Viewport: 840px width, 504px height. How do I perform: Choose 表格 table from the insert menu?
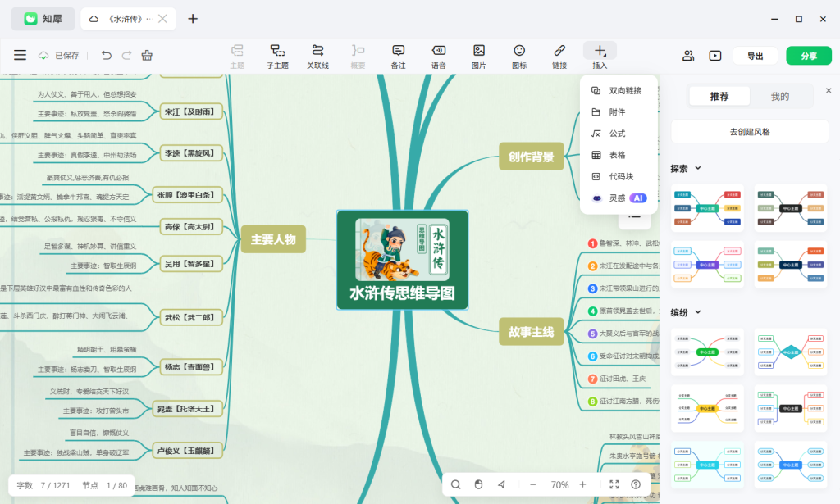tap(617, 155)
